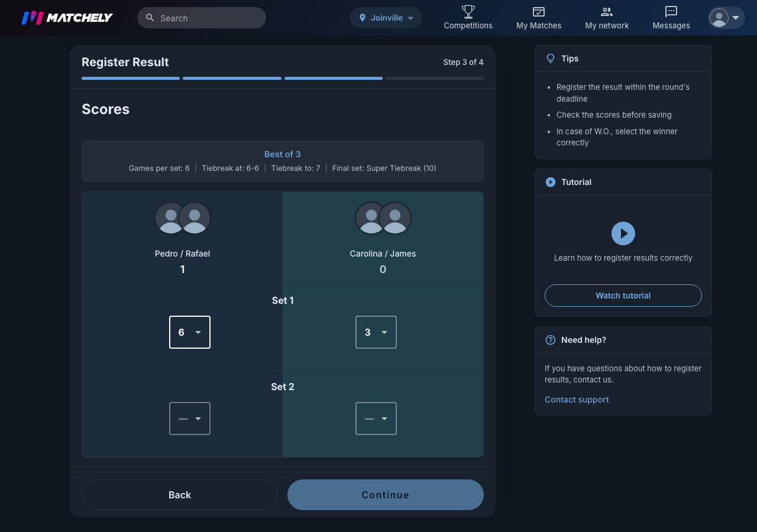The width and height of the screenshot is (757, 532).
Task: Click the Back button
Action: point(180,495)
